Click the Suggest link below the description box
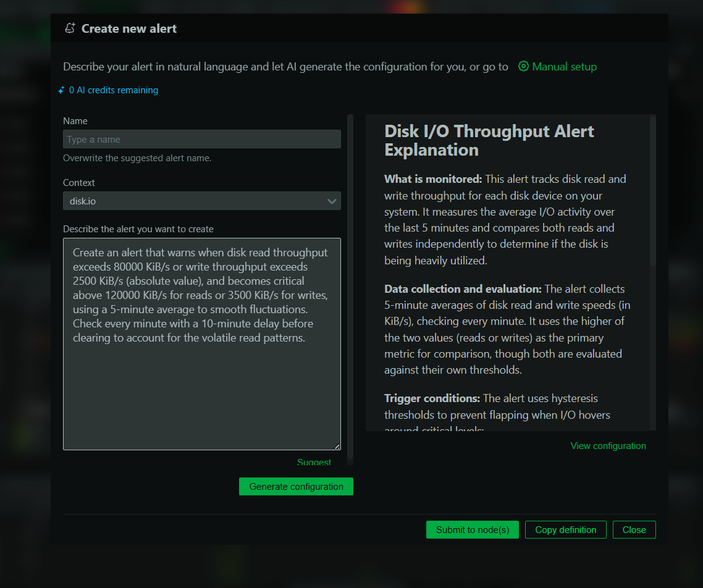This screenshot has height=588, width=703. (x=314, y=462)
